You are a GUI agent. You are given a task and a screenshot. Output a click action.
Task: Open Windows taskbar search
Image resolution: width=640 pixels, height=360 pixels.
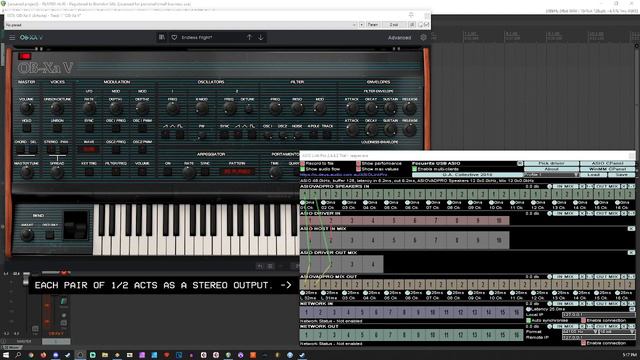(18, 355)
